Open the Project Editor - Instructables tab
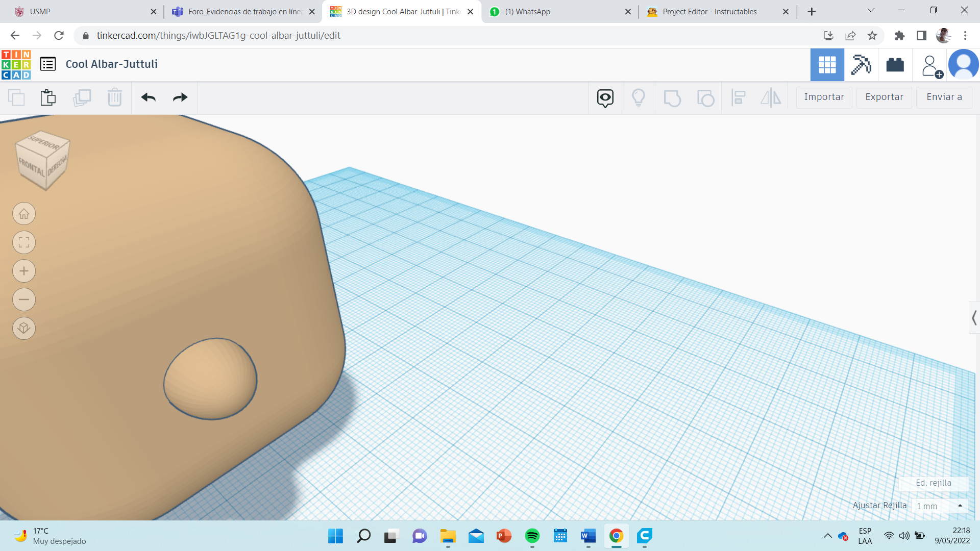Screen dimensions: 980x551 coord(709,11)
